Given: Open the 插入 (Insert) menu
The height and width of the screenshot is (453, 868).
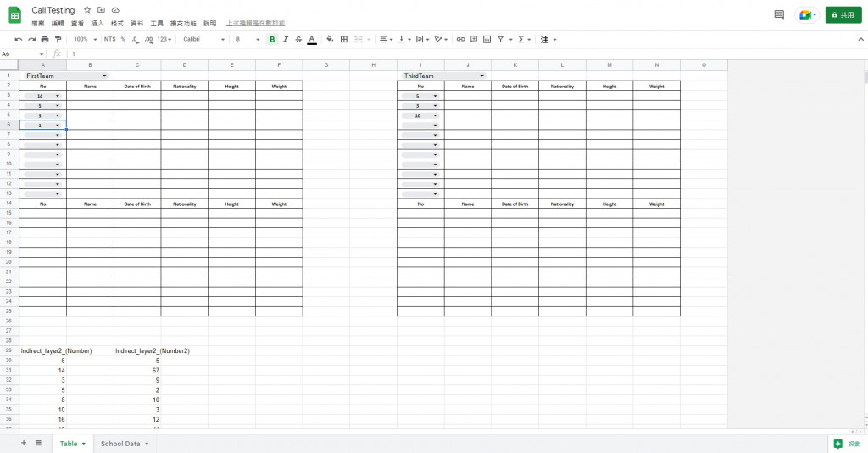Looking at the screenshot, I should click(97, 23).
